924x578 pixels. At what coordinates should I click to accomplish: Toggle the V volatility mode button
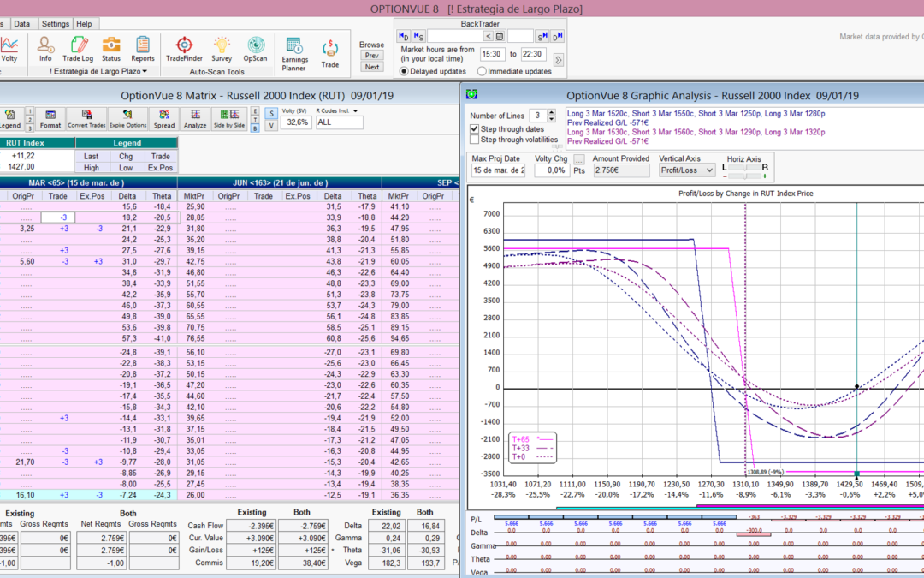(x=271, y=126)
